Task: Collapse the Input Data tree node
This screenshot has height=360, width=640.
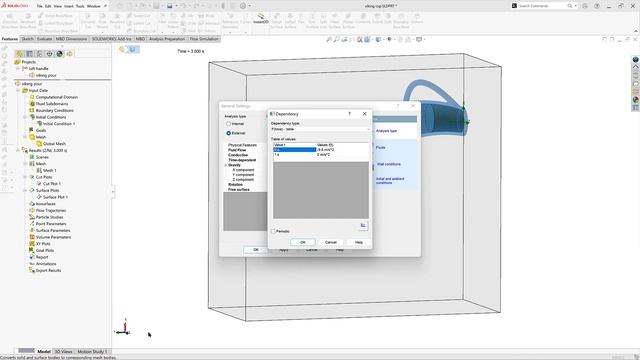Action: 18,91
